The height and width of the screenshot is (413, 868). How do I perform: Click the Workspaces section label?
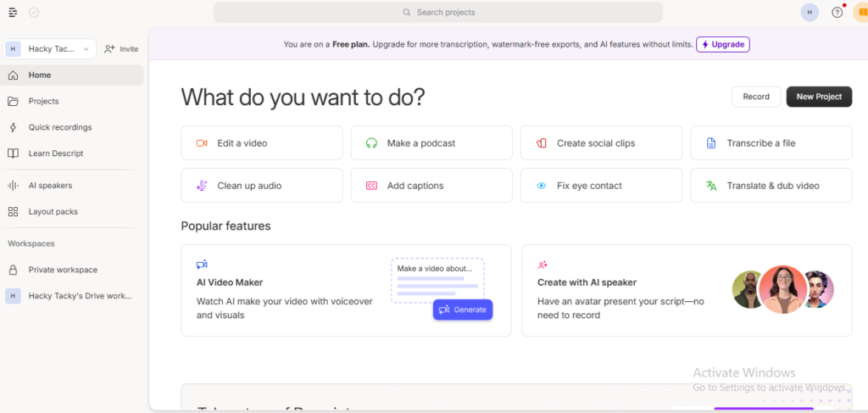[31, 243]
